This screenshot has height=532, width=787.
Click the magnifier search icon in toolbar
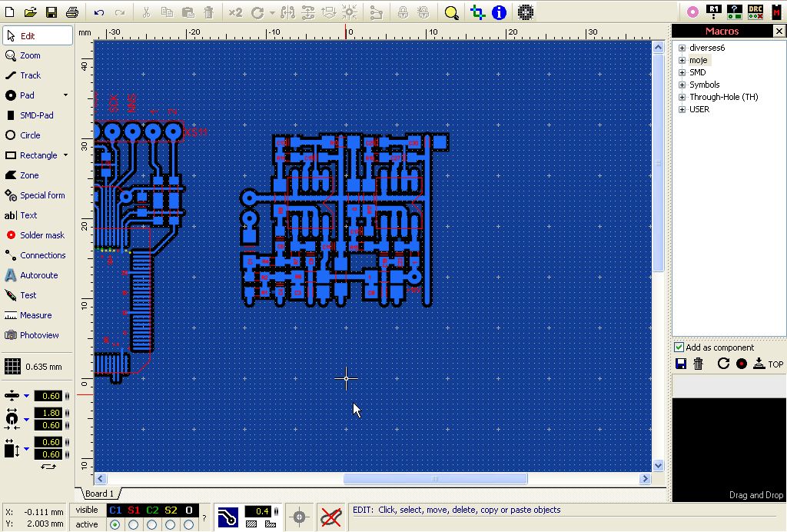tap(452, 12)
